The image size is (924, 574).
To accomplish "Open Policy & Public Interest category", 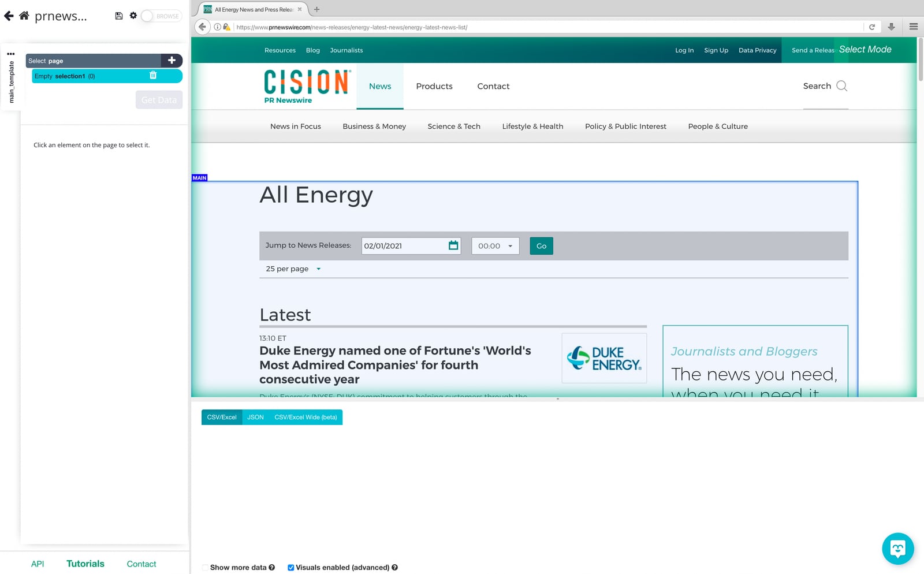I will pos(625,126).
